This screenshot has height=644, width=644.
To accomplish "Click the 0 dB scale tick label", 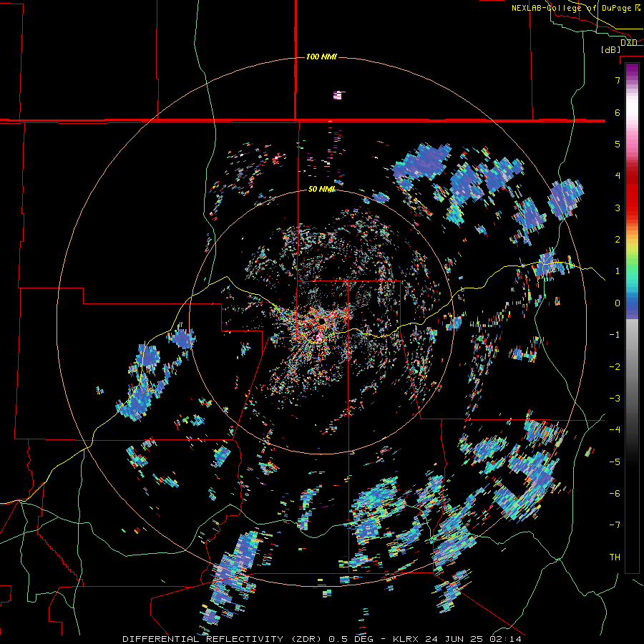I will tap(618, 303).
